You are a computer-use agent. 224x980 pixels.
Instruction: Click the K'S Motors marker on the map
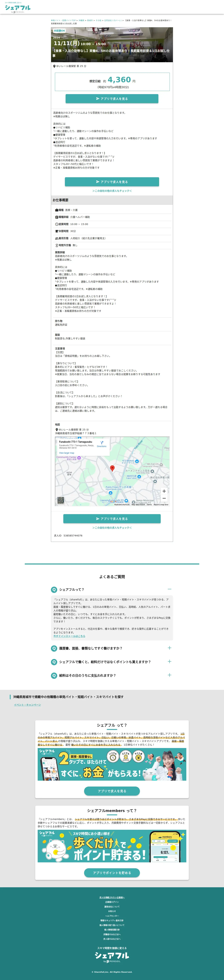click(x=137, y=461)
